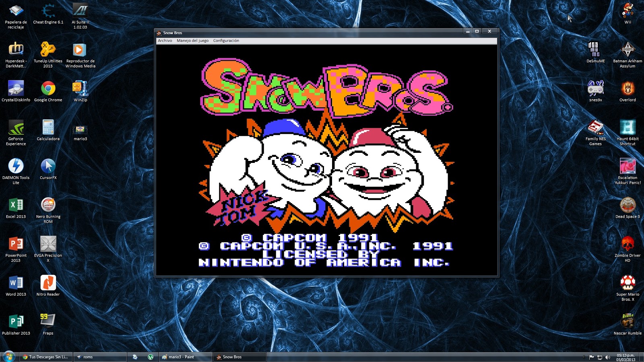
Task: Select the PowerPoint 2013 desktop icon
Action: pos(16,249)
